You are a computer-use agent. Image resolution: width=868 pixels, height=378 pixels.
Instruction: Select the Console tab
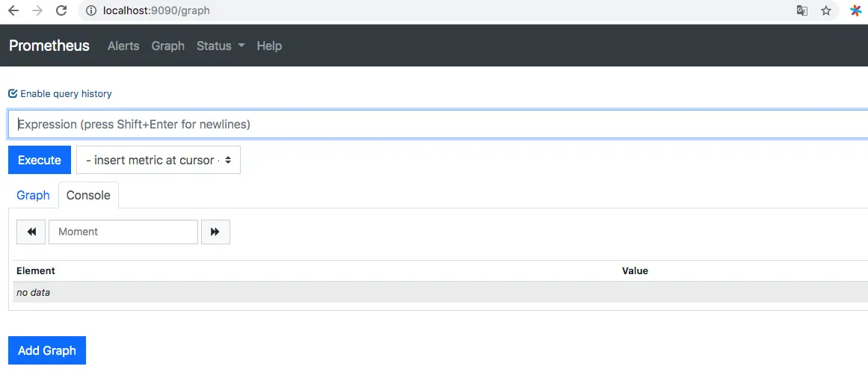coord(88,195)
